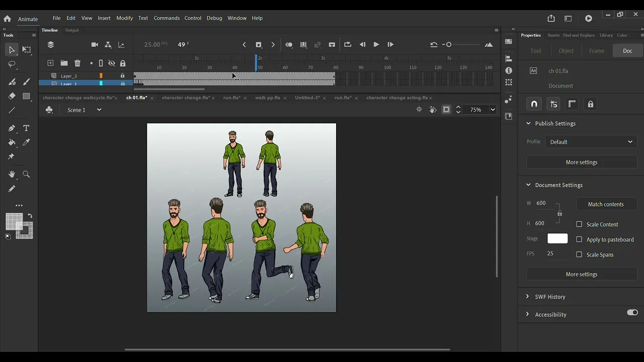Switch to the walk pp.fla tab
This screenshot has width=644, height=362.
[x=267, y=98]
